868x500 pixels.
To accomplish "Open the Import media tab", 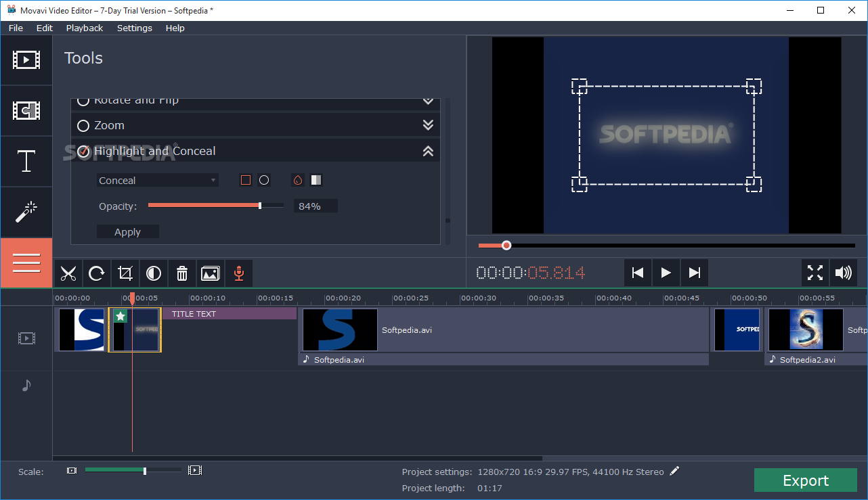I will pos(26,60).
